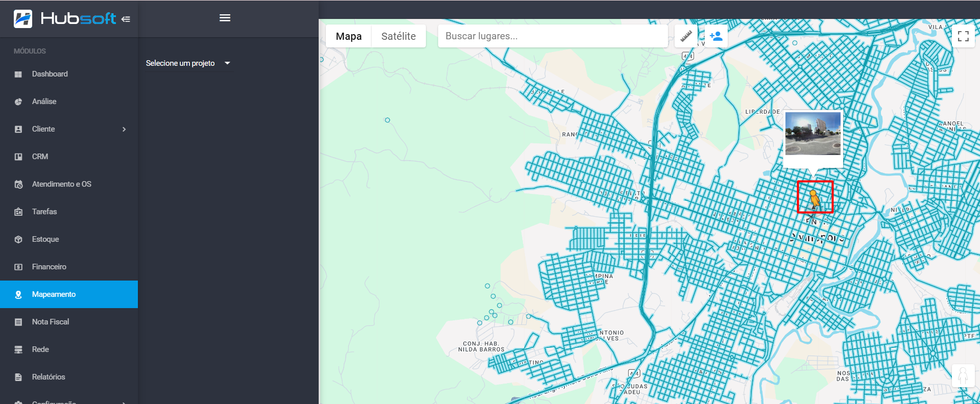Expand the Cliente submenu chevron
This screenshot has height=404, width=980.
pos(124,130)
